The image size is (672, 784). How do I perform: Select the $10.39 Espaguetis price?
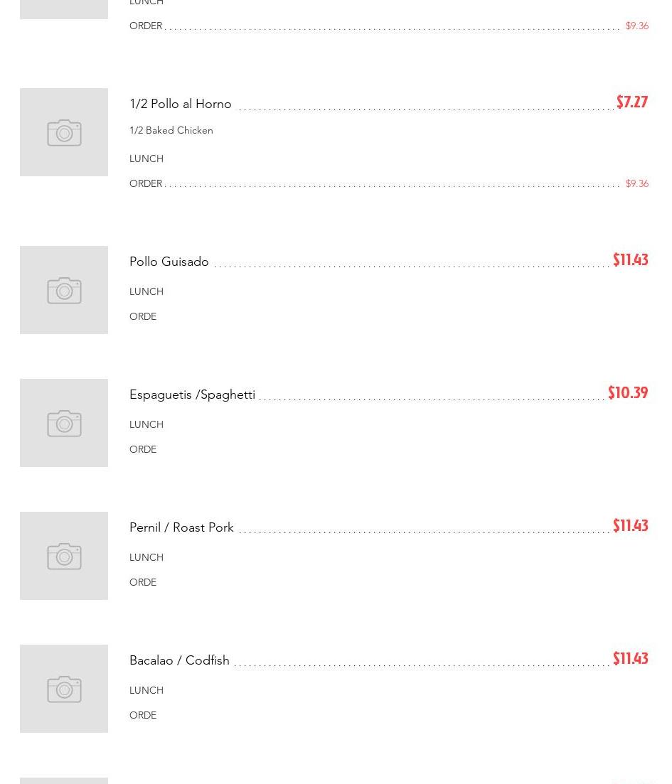[x=627, y=393]
